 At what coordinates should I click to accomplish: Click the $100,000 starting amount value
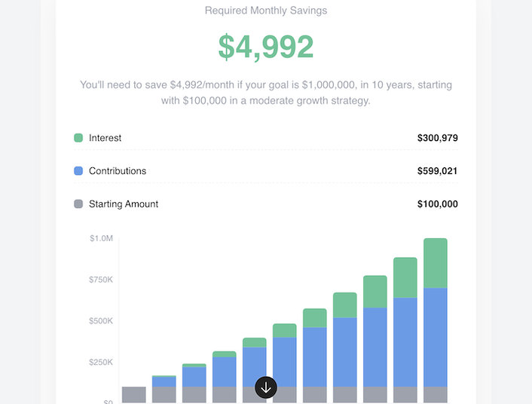click(437, 204)
